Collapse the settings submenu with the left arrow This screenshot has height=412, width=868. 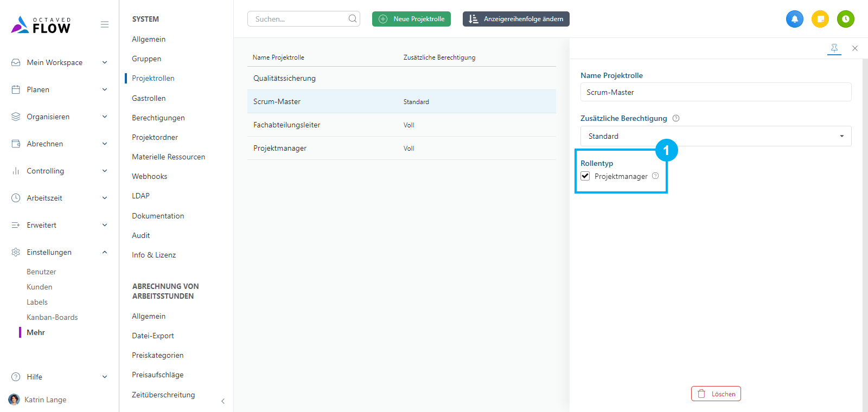[223, 401]
